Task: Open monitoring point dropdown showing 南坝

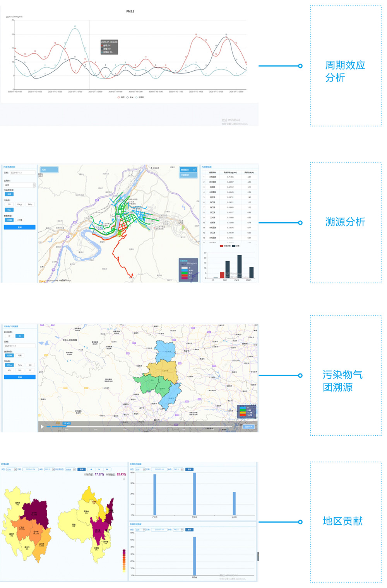Action: pyautogui.click(x=20, y=185)
